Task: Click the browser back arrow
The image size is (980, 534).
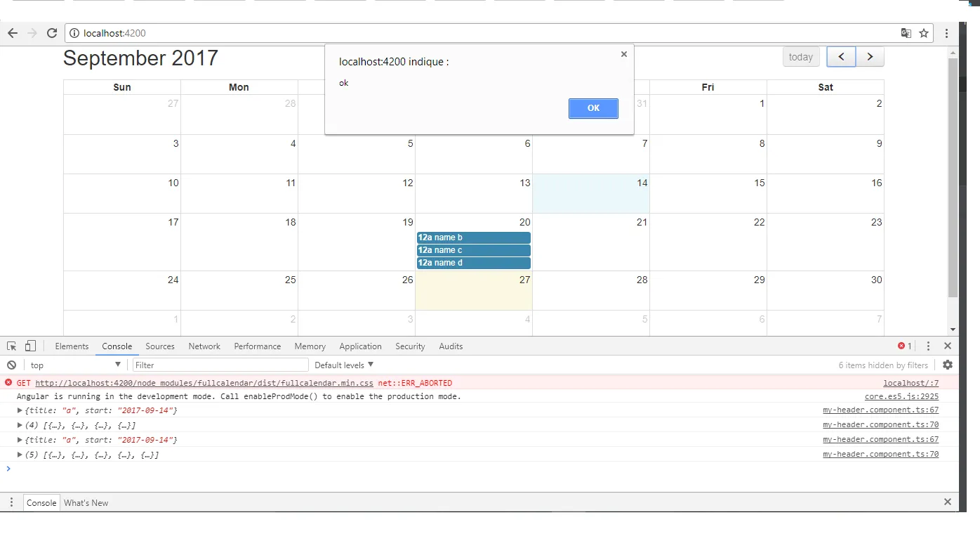Action: tap(12, 33)
